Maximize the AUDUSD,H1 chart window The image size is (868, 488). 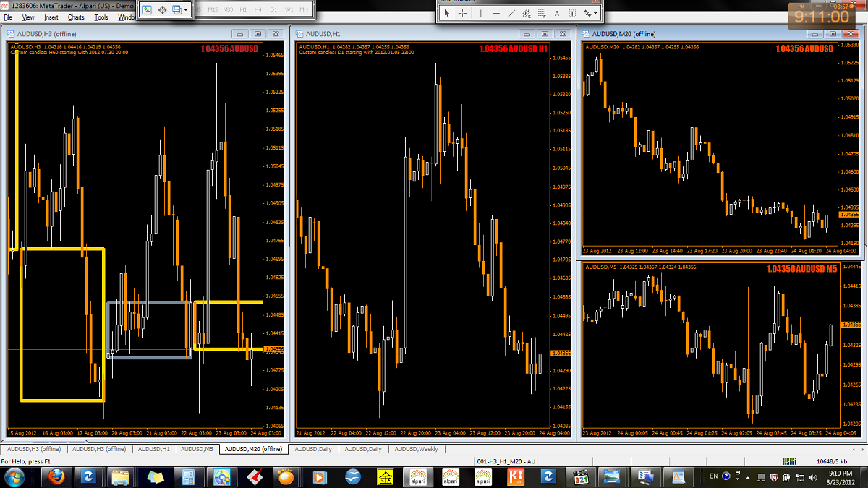[545, 33]
